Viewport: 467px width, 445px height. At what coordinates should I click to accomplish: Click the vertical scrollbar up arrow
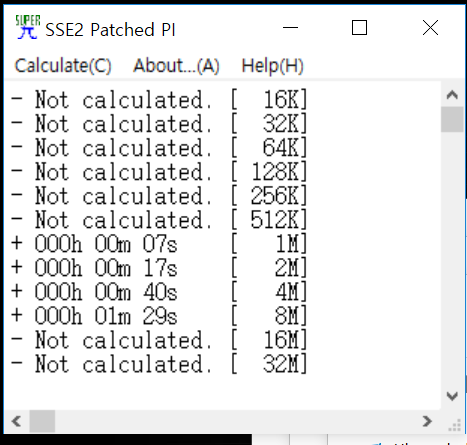pyautogui.click(x=452, y=95)
